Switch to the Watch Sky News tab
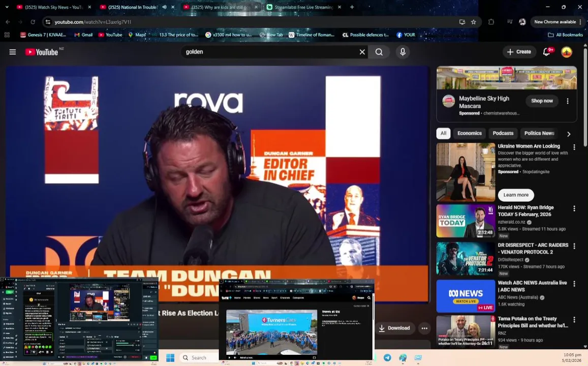 pos(54,7)
